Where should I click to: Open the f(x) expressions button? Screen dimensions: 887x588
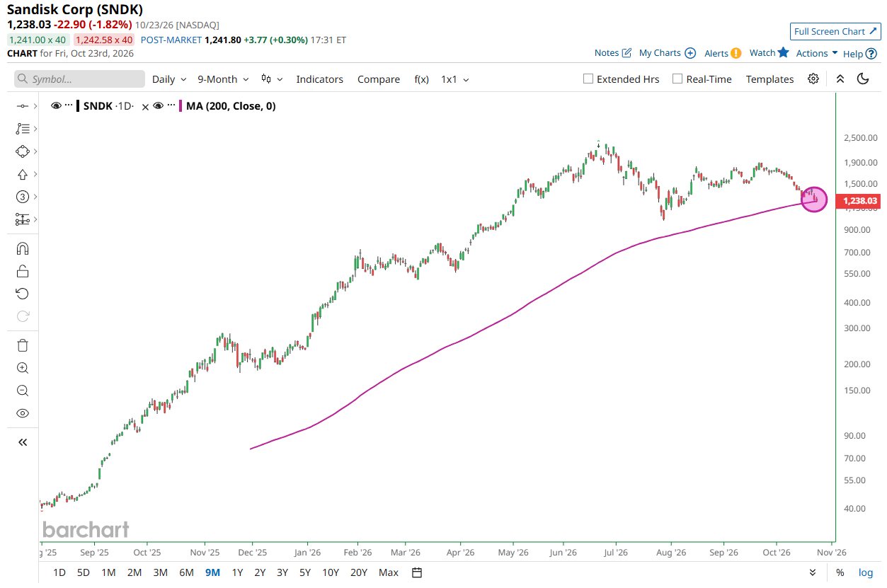click(x=421, y=79)
